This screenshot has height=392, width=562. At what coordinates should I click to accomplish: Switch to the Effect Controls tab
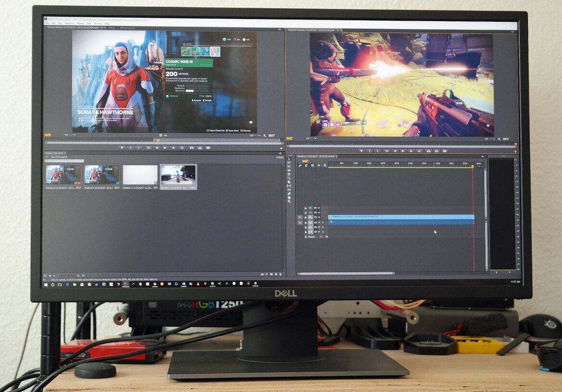point(127,27)
